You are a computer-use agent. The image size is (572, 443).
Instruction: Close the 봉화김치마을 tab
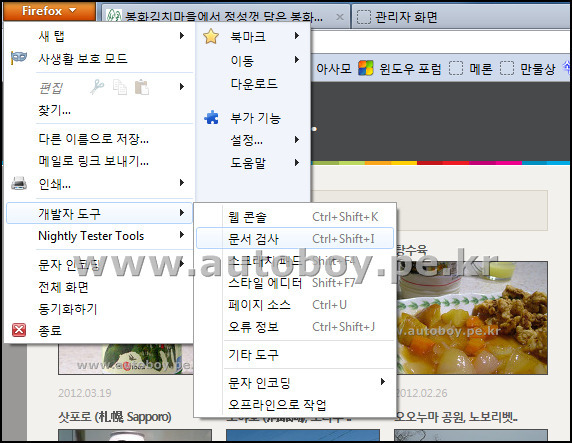(340, 17)
